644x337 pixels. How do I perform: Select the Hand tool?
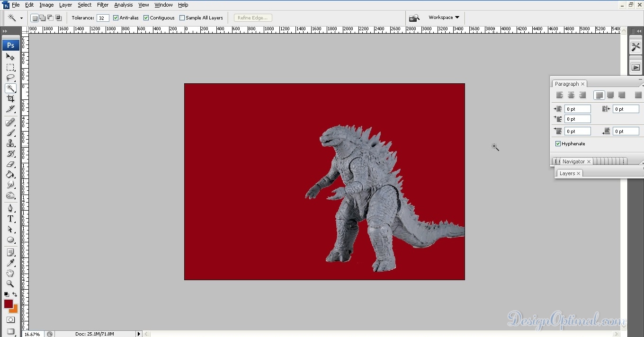(10, 274)
